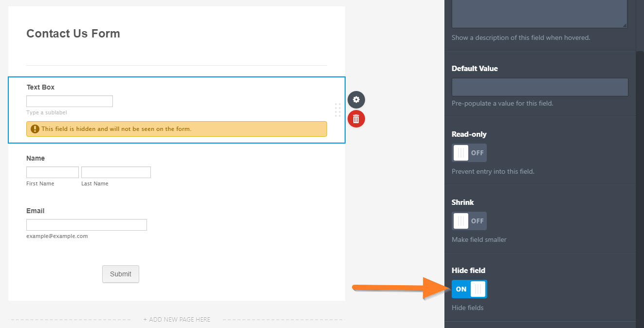
Task: Click the Last Name input box
Action: (116, 172)
